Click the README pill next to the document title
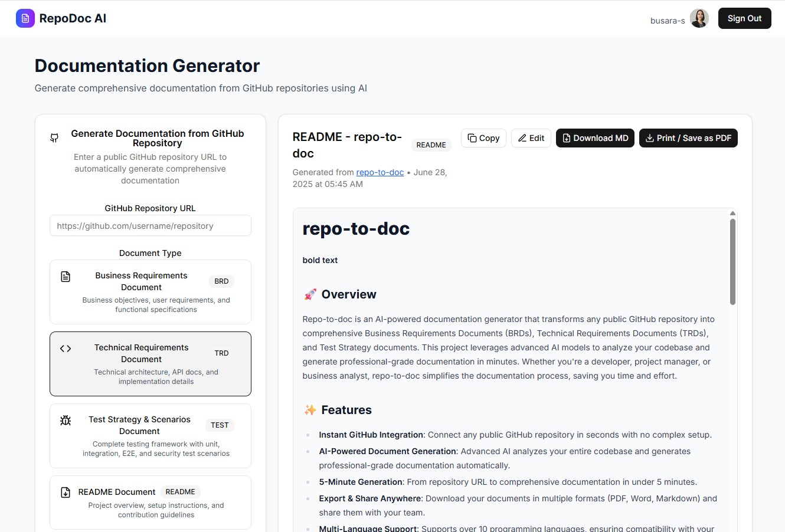Image resolution: width=785 pixels, height=532 pixels. click(431, 145)
